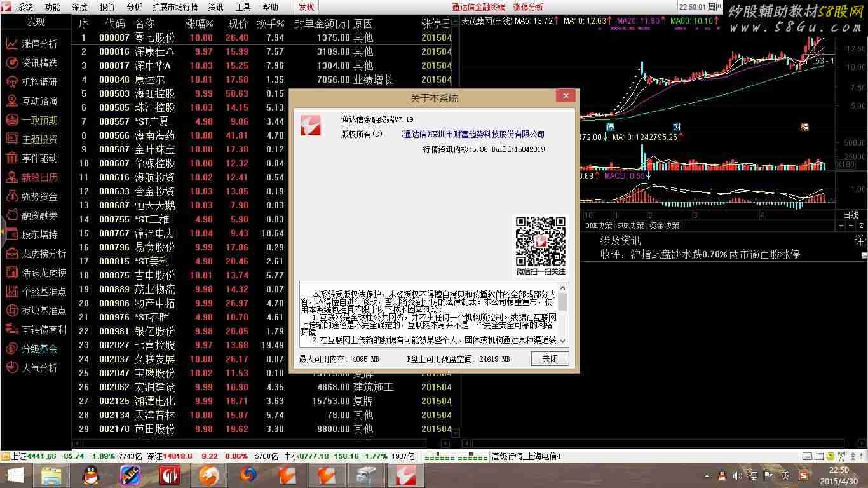Image resolution: width=868 pixels, height=488 pixels.
Task: Open QQ penguin from the taskbar
Action: 91,475
